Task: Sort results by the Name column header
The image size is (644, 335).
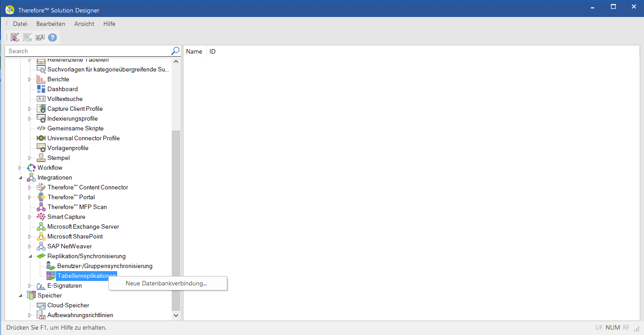Action: tap(194, 51)
